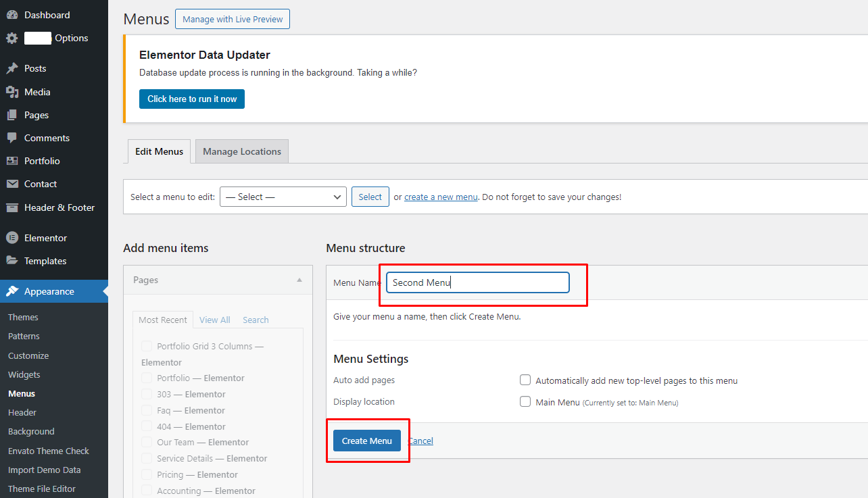This screenshot has height=498, width=868.
Task: Click the Comments speech bubble icon
Action: pyautogui.click(x=12, y=138)
